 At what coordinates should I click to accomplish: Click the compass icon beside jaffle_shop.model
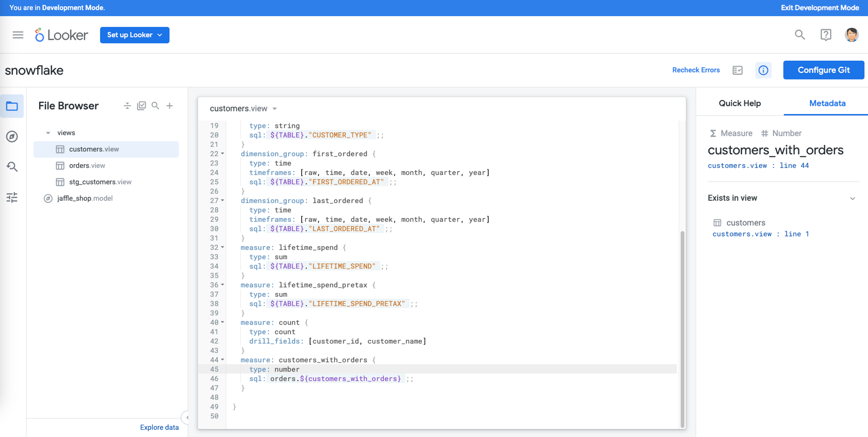pos(48,199)
